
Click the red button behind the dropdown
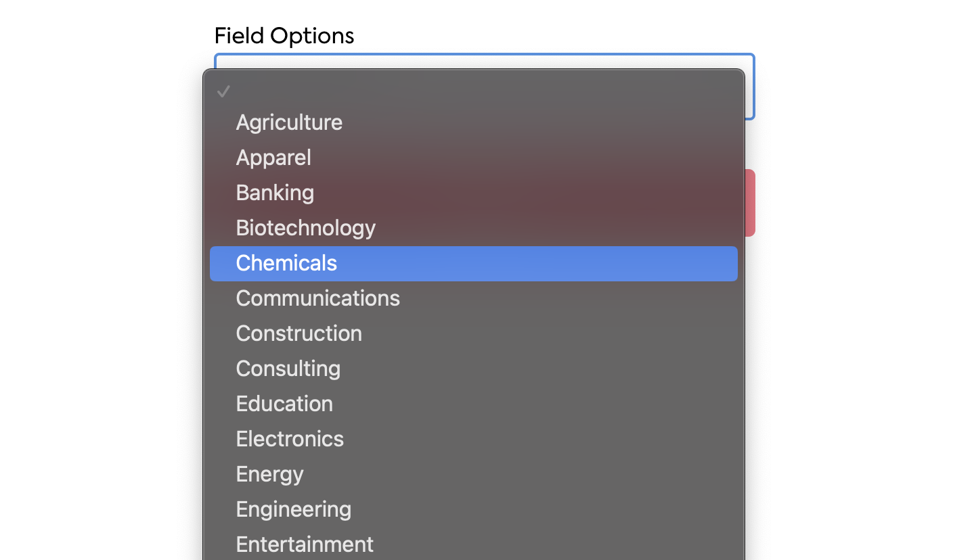click(750, 203)
